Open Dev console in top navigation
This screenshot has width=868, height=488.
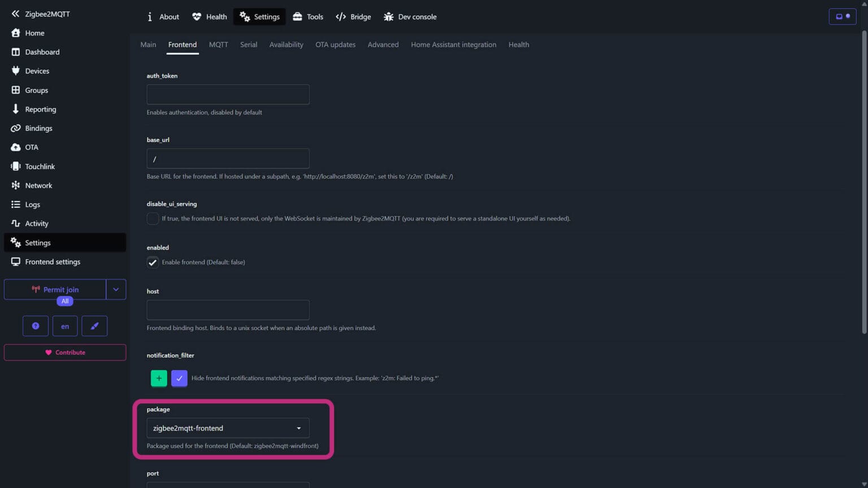click(410, 17)
